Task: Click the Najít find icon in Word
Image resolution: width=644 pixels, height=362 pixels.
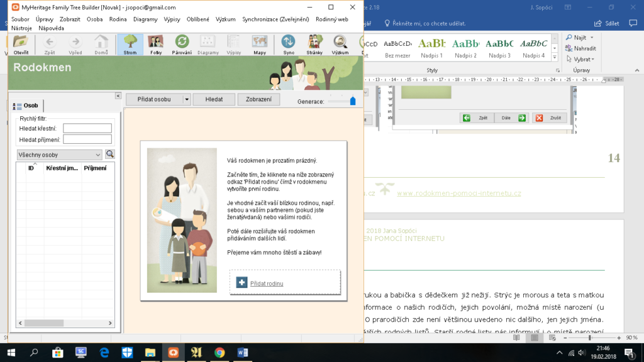Action: pyautogui.click(x=569, y=37)
